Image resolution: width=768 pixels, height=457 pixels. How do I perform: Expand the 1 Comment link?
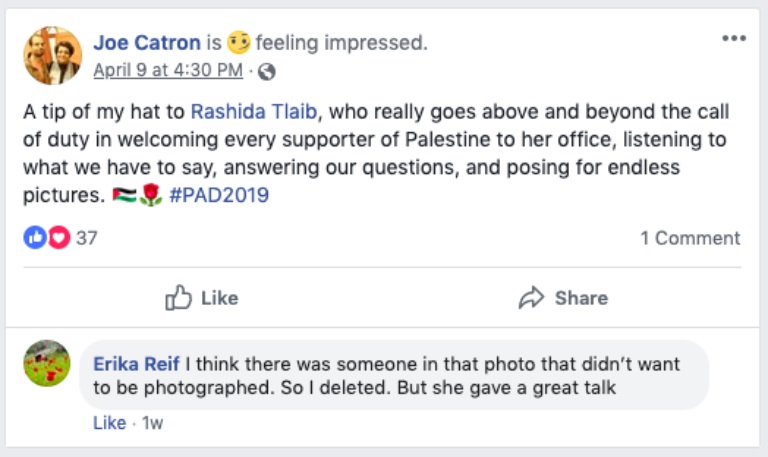pos(690,238)
